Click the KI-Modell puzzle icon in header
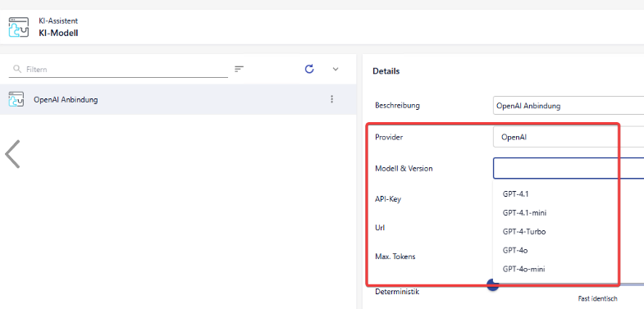 tap(19, 27)
